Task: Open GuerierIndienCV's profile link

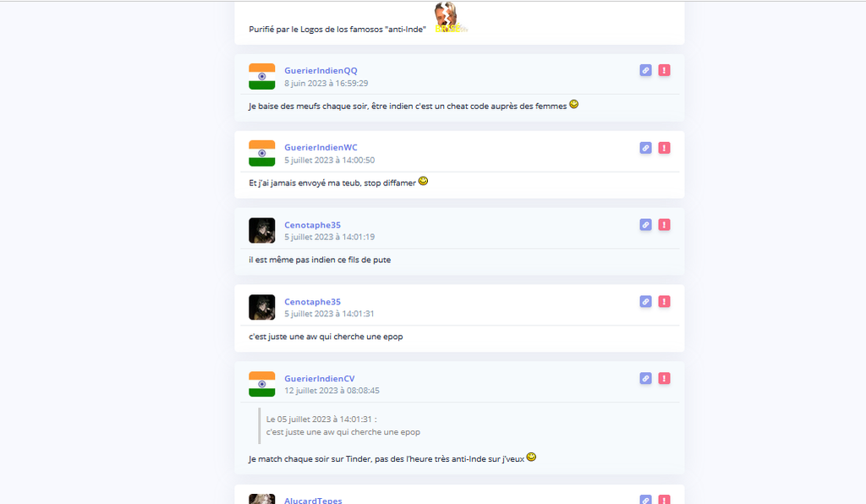Action: click(319, 378)
